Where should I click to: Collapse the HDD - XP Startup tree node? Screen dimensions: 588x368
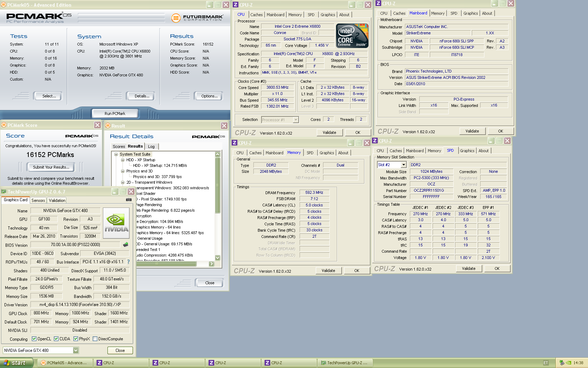tap(123, 160)
